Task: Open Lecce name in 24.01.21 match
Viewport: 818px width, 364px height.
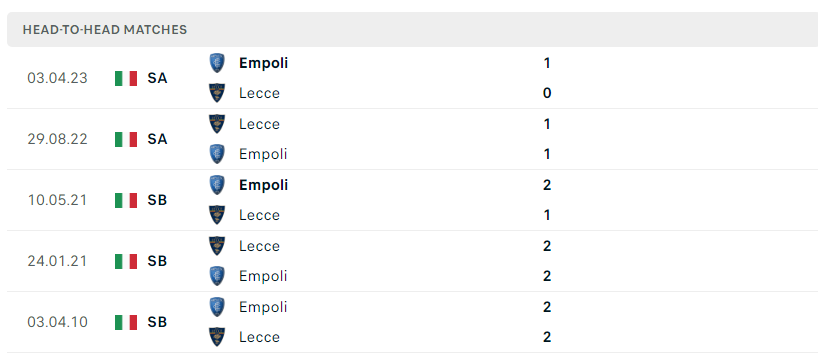Action: click(259, 246)
